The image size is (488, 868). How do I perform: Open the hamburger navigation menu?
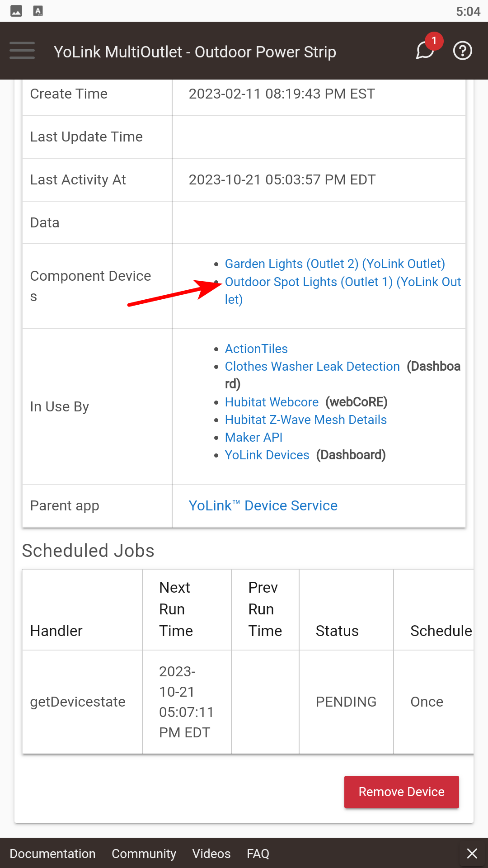pyautogui.click(x=22, y=51)
